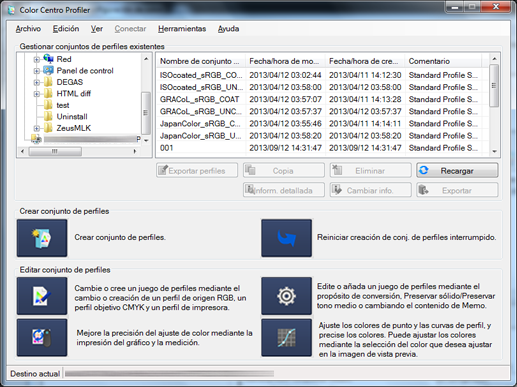Expand the Red tree node
517x387 pixels.
[x=37, y=60]
